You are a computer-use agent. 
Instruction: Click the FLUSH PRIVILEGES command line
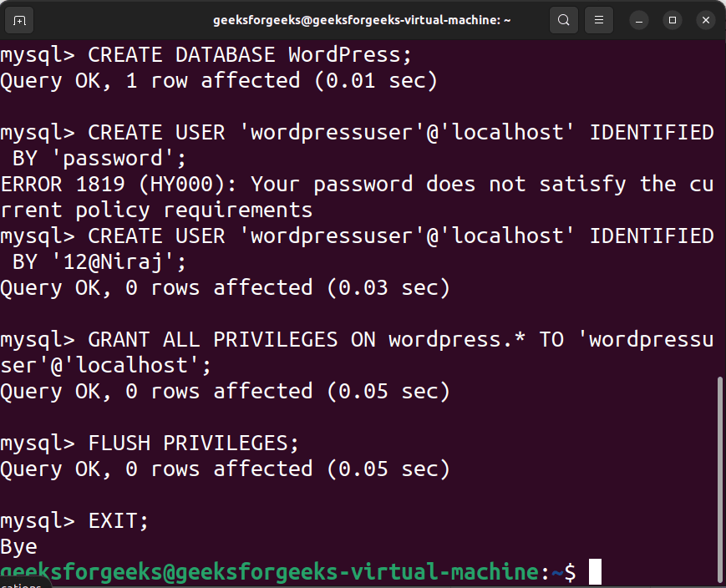193,444
